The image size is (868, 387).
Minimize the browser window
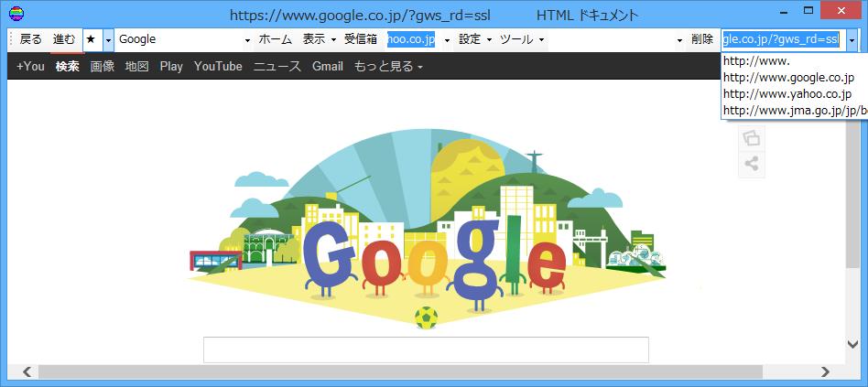point(783,11)
